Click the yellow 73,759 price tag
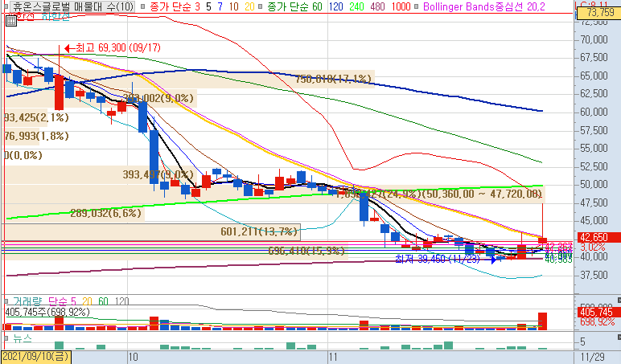The height and width of the screenshot is (364, 621). (x=599, y=13)
